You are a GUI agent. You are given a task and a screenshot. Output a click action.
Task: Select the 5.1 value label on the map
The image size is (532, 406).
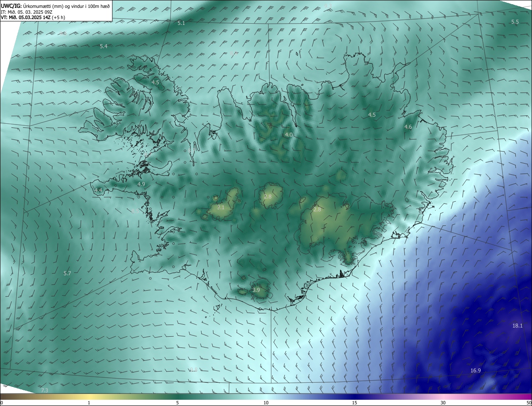pyautogui.click(x=181, y=23)
